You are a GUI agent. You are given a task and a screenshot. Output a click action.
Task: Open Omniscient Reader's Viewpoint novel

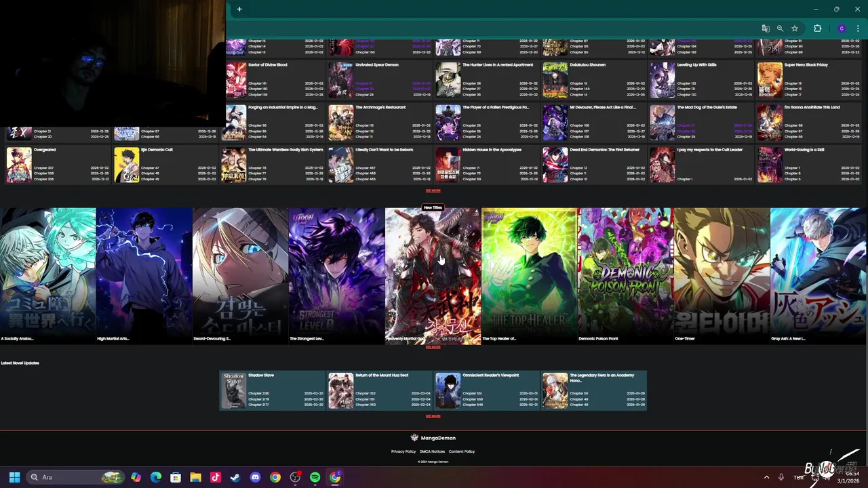coord(487,390)
